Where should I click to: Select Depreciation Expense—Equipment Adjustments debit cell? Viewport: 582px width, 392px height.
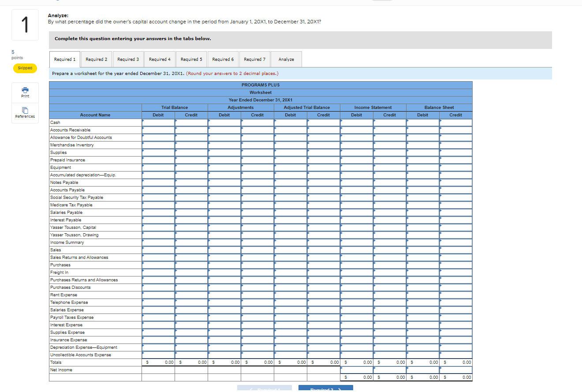click(224, 347)
